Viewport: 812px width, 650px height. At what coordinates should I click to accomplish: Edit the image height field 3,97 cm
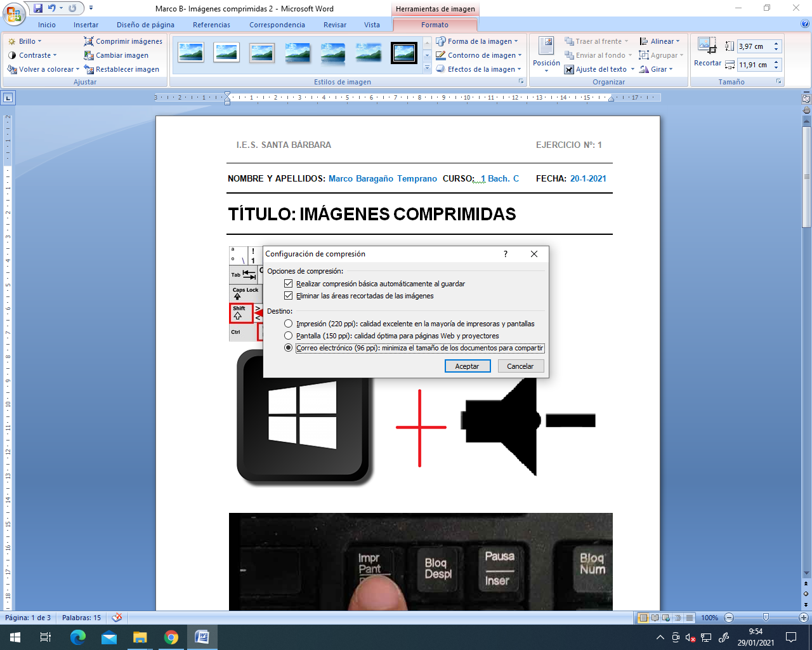point(754,46)
